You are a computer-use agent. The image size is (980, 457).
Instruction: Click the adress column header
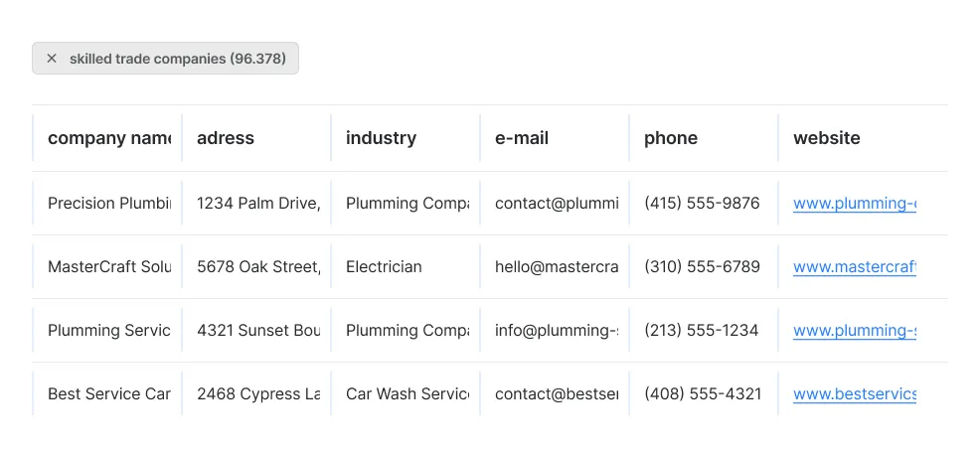tap(226, 138)
